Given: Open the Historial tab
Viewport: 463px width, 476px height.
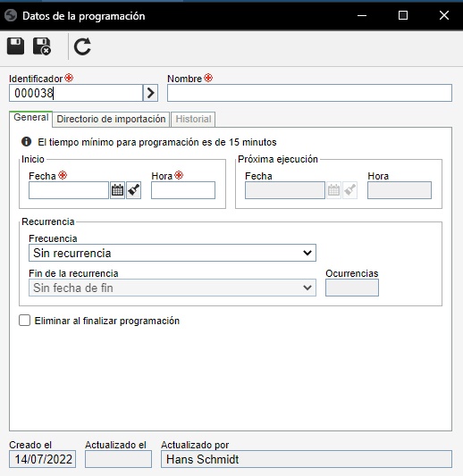Looking at the screenshot, I should tap(193, 119).
